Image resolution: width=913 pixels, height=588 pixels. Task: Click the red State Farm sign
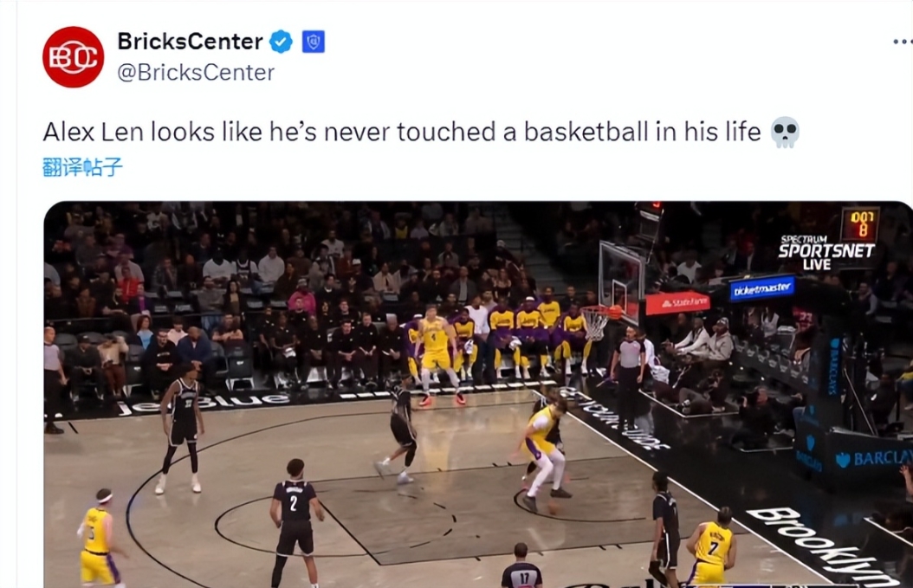(x=677, y=303)
